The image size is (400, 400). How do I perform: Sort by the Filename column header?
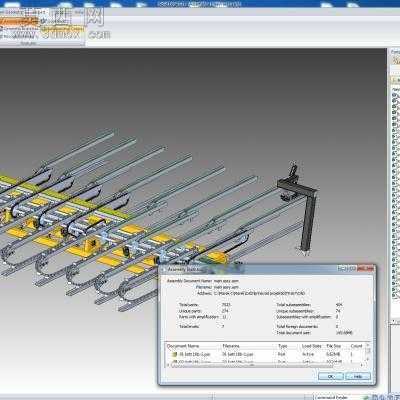pyautogui.click(x=231, y=346)
